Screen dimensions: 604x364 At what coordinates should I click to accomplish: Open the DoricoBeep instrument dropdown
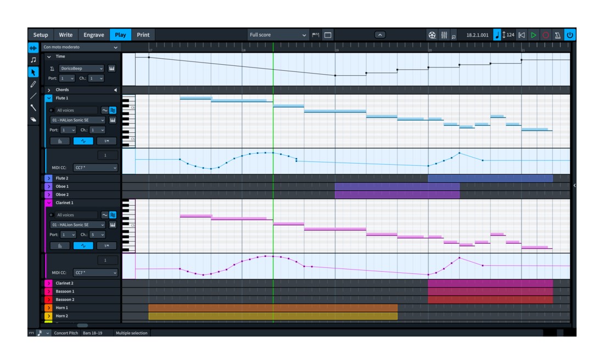pos(81,69)
